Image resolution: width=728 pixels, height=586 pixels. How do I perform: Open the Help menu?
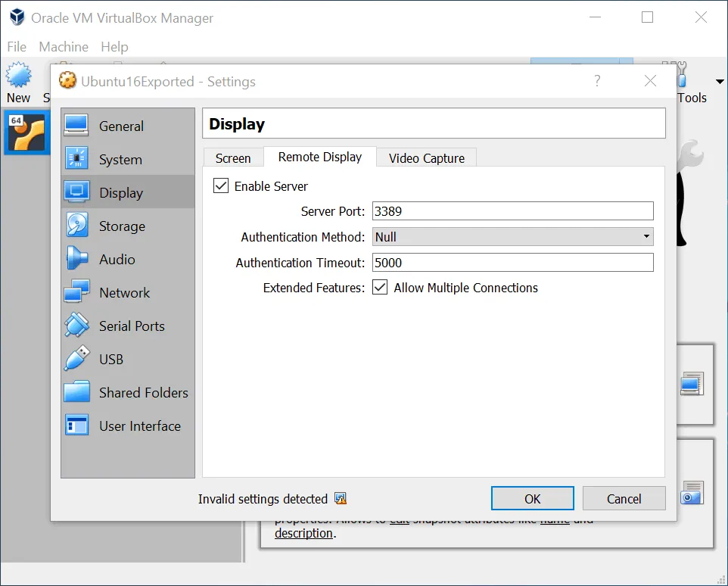click(x=114, y=46)
